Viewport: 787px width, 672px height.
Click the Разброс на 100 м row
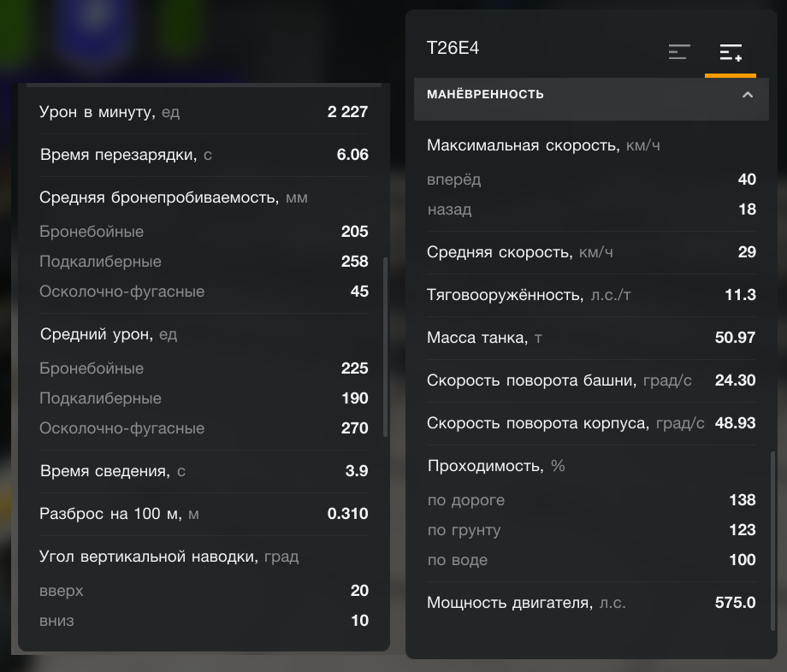click(x=204, y=514)
